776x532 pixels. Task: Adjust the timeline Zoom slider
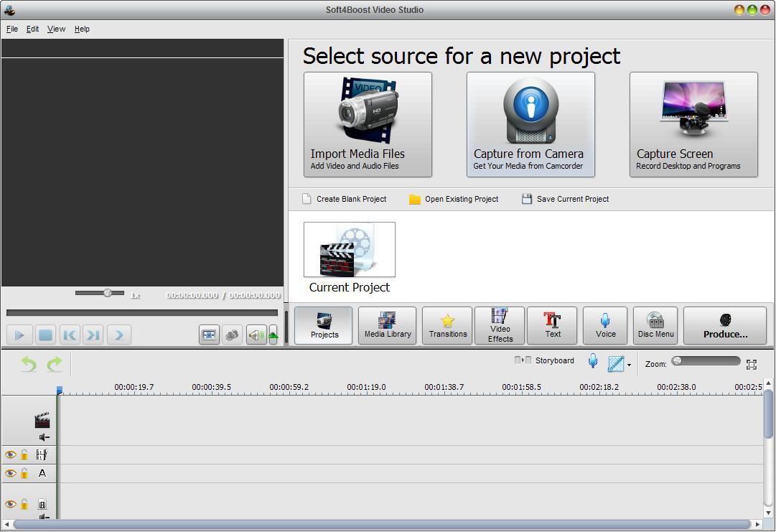click(706, 361)
